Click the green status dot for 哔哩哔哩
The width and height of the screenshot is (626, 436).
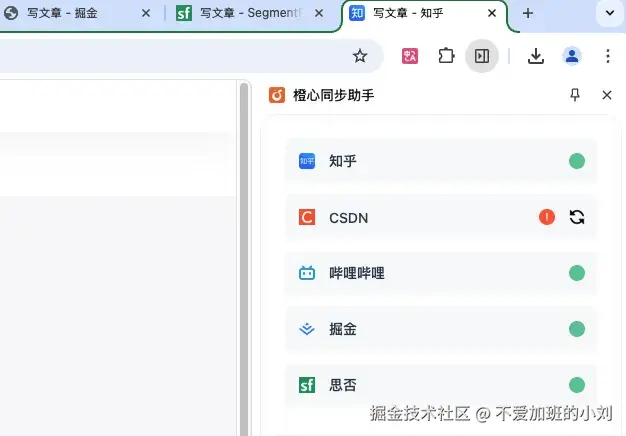(576, 273)
